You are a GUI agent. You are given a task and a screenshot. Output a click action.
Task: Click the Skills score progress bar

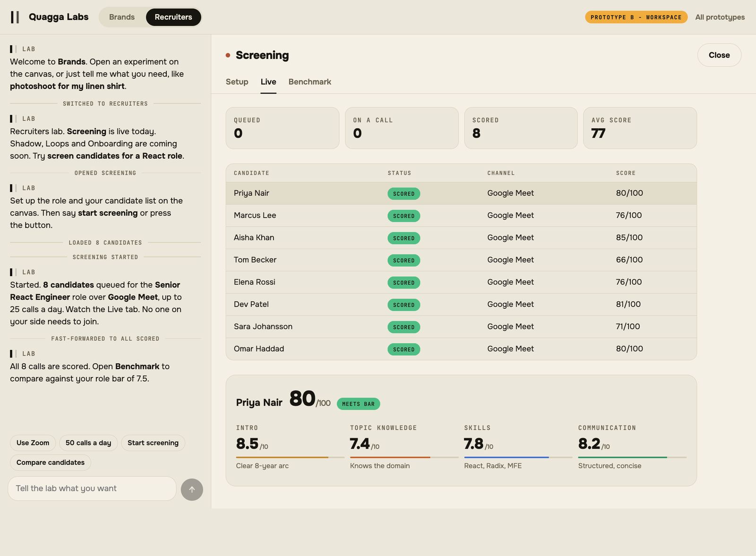click(x=518, y=457)
